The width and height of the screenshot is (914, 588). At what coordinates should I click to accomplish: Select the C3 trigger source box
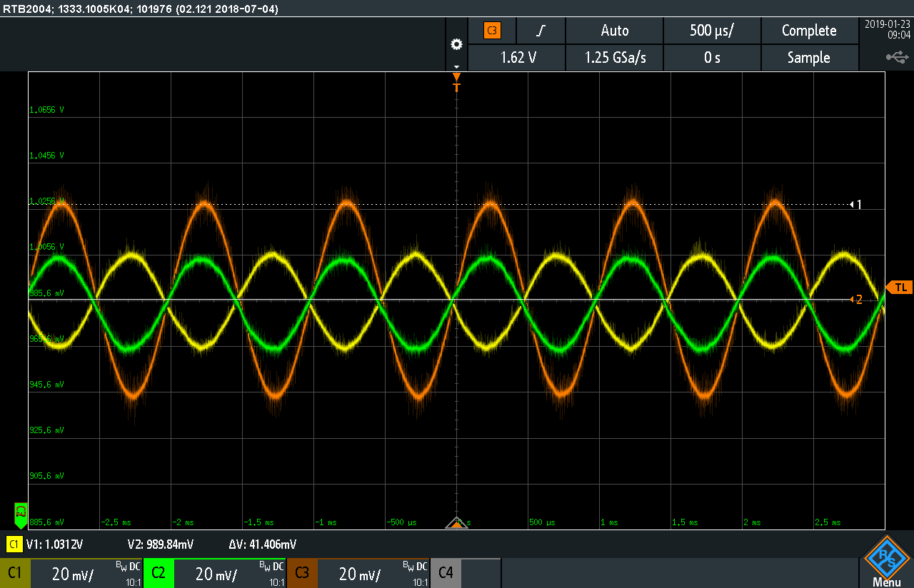(x=492, y=31)
